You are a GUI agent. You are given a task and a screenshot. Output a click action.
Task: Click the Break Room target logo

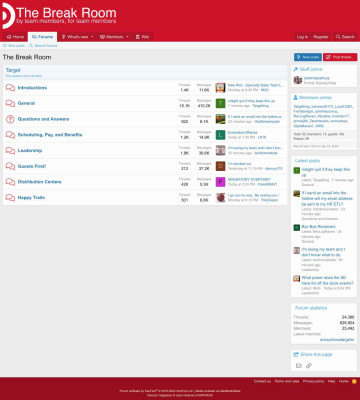tap(8, 15)
